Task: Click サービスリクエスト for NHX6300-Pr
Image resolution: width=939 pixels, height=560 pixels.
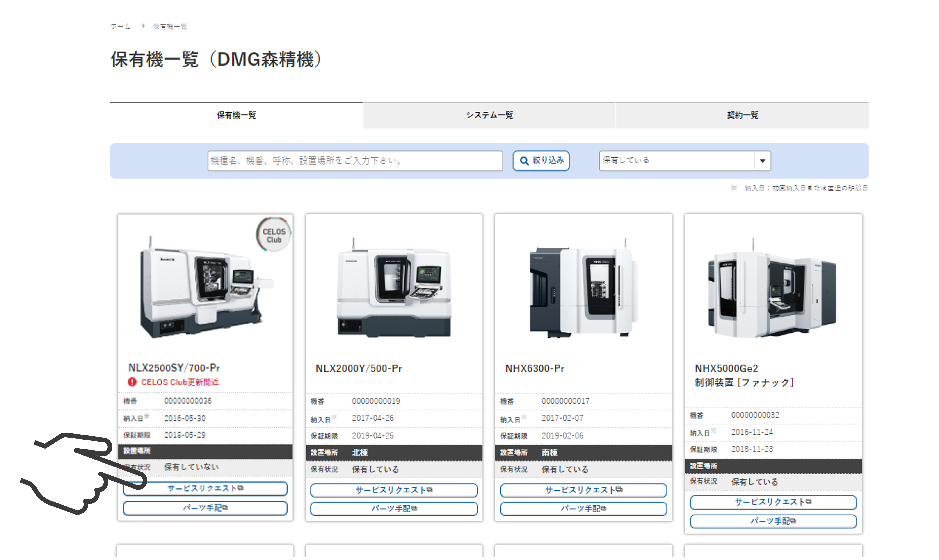Action: click(x=584, y=490)
